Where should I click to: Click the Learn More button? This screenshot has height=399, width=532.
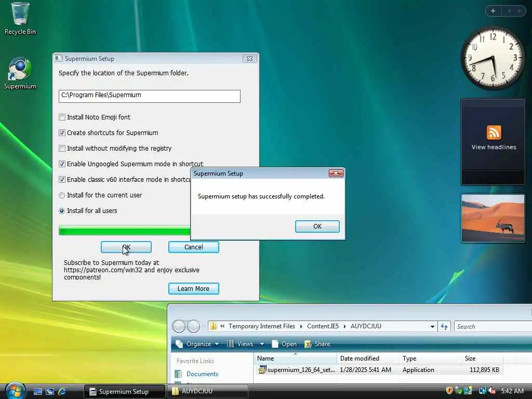tap(193, 288)
